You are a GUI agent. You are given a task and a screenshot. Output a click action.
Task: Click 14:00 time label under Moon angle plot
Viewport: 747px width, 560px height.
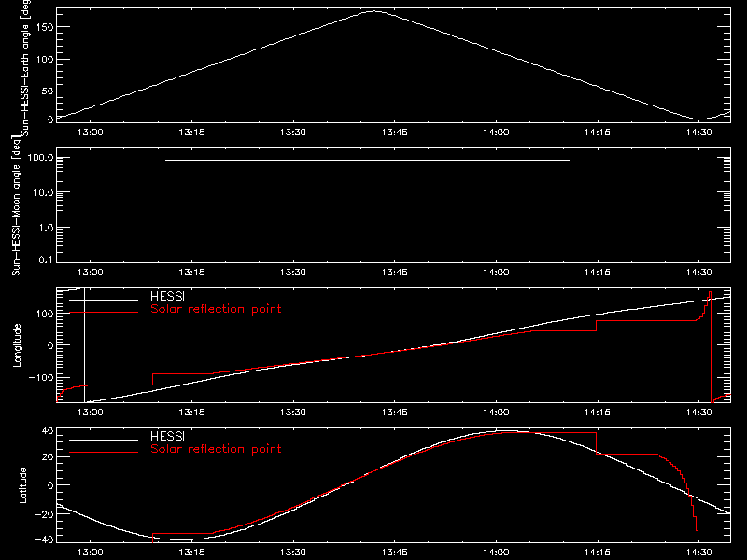(496, 273)
